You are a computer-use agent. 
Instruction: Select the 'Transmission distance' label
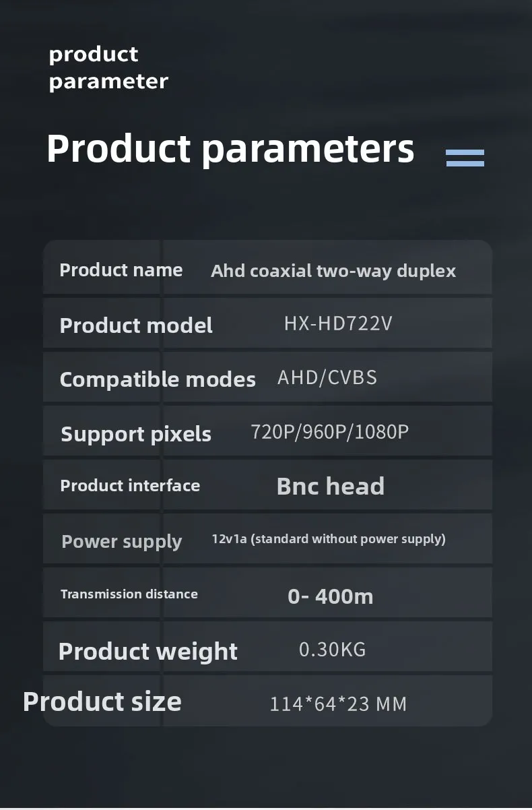tap(129, 594)
